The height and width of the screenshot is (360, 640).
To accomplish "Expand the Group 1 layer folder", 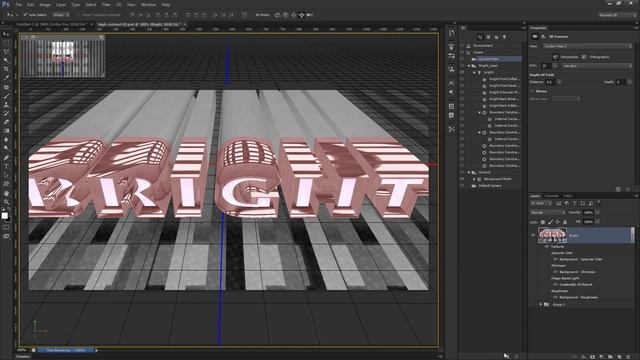I will click(541, 304).
